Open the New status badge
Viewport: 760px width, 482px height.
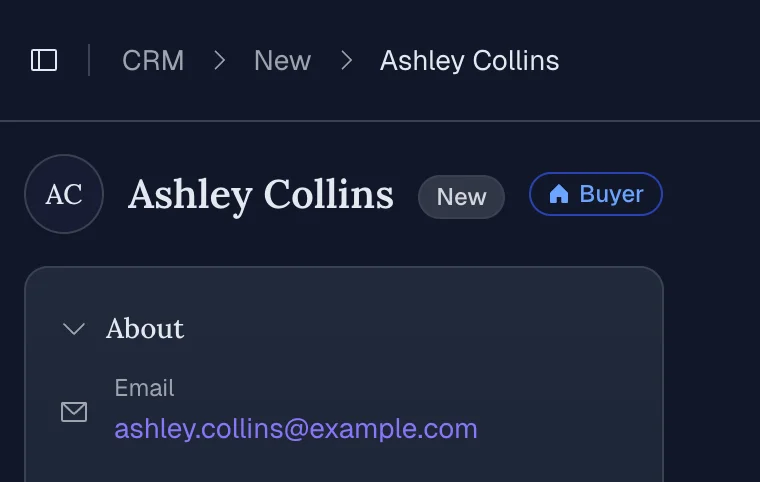[461, 197]
